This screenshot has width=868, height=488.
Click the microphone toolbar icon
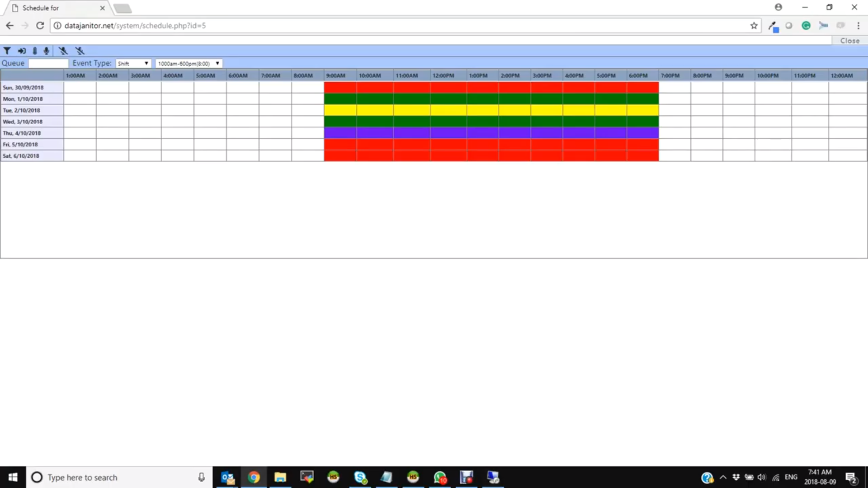pos(46,51)
